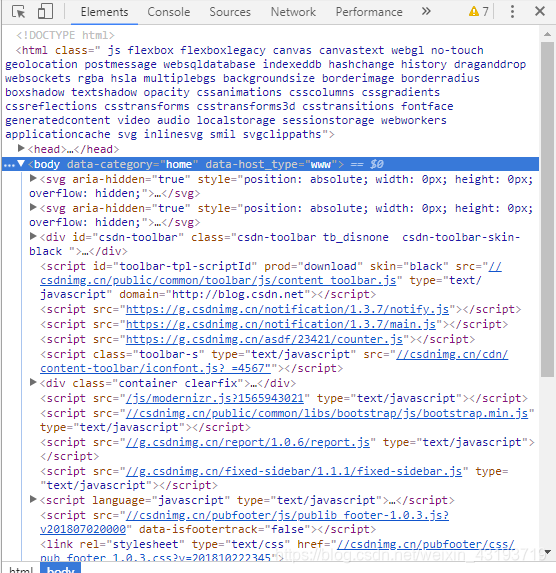
Task: Open the notify.js script link
Action: tap(287, 310)
